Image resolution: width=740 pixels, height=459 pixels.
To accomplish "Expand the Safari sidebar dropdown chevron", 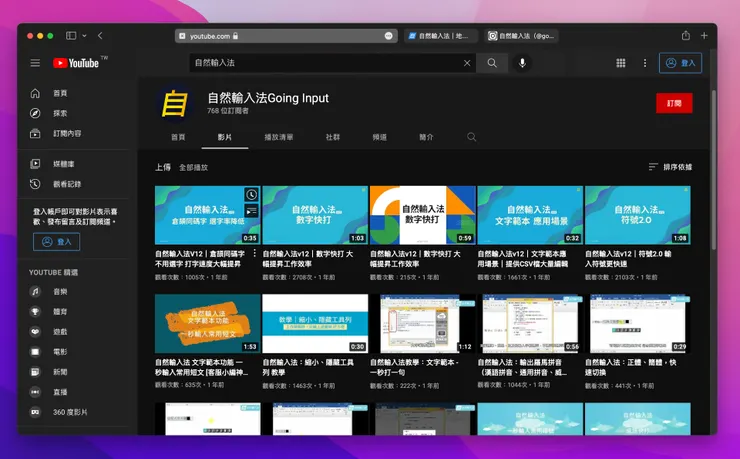I will tap(84, 35).
